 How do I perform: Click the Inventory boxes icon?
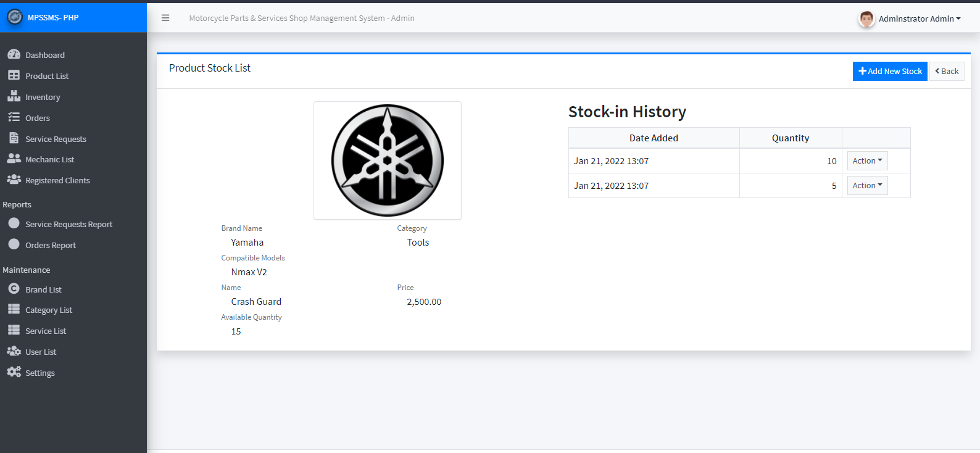point(14,96)
